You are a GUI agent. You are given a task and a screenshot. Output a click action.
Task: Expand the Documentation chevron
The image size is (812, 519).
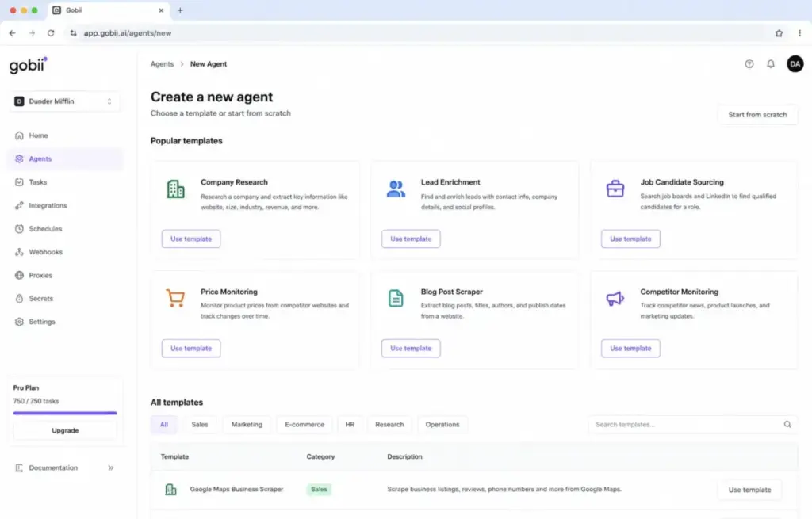pos(110,467)
